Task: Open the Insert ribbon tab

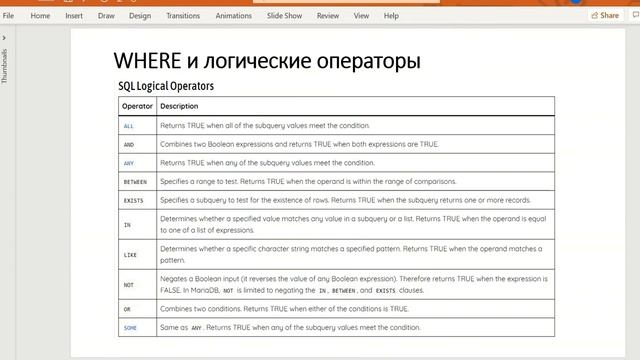Action: point(74,16)
